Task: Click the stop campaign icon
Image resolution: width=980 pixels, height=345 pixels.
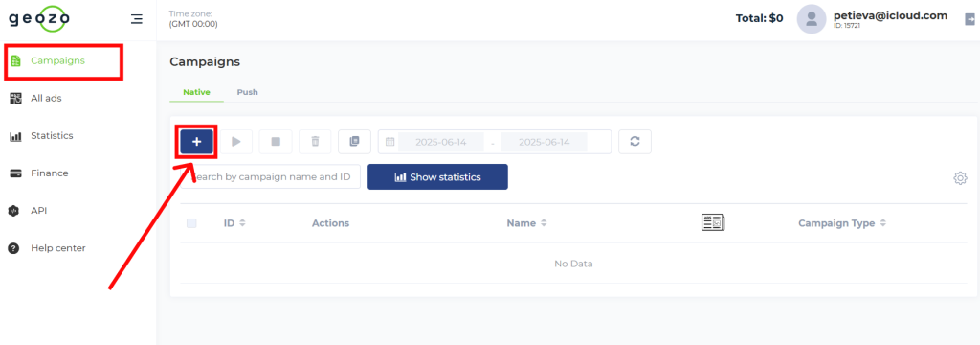Action: [x=276, y=142]
